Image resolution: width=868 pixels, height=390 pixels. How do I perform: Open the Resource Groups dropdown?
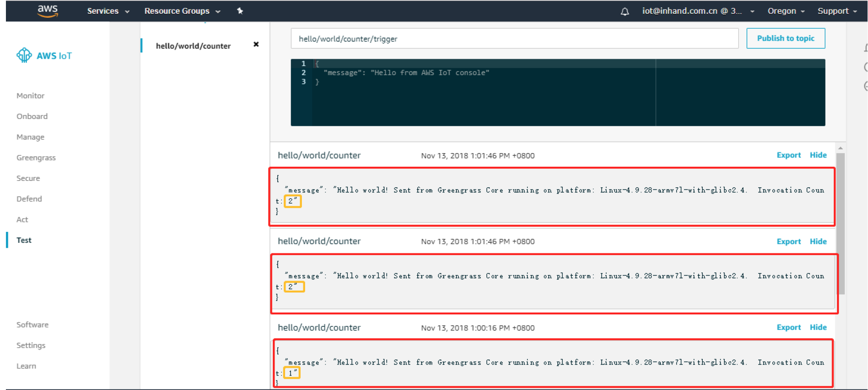pos(182,11)
